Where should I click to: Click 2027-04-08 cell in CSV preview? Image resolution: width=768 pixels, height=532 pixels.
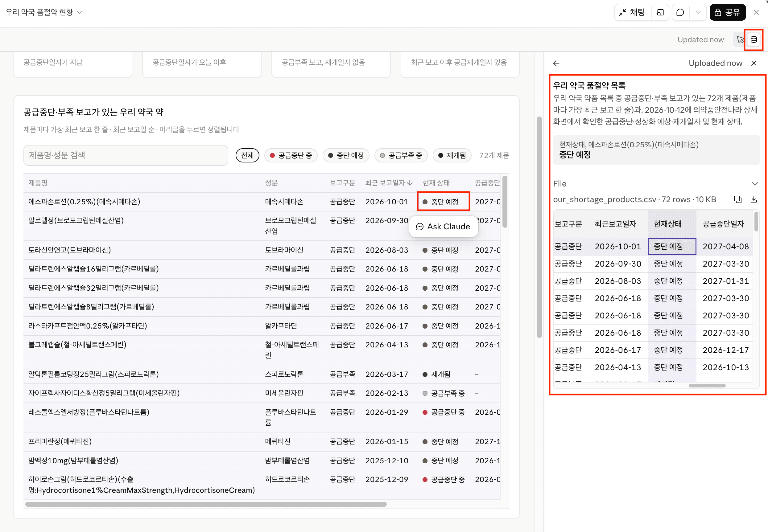tap(725, 246)
